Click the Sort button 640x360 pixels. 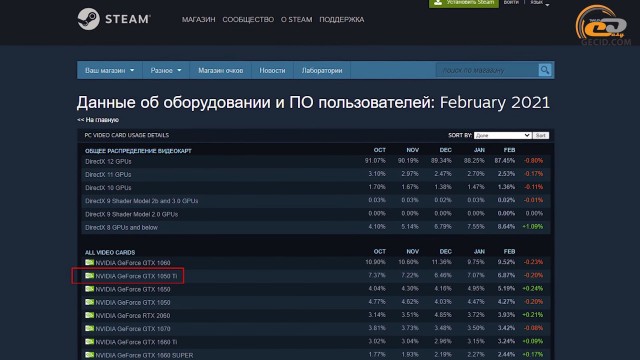coord(541,135)
